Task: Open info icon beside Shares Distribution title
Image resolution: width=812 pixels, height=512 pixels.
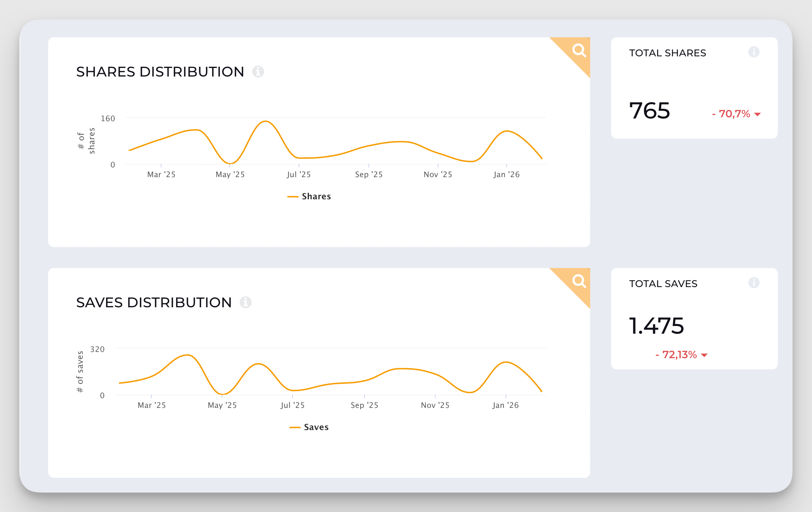Action: [x=258, y=71]
